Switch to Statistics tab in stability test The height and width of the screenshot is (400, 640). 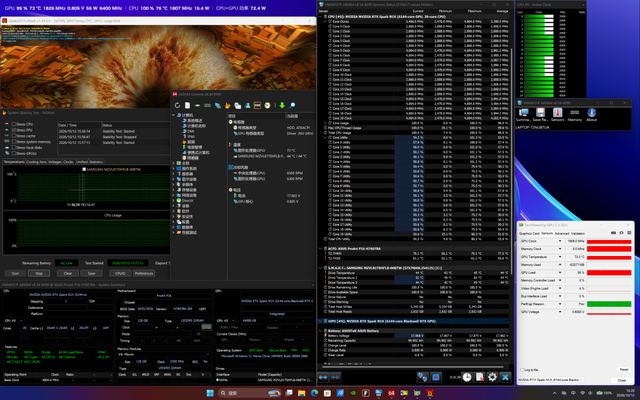[x=96, y=162]
